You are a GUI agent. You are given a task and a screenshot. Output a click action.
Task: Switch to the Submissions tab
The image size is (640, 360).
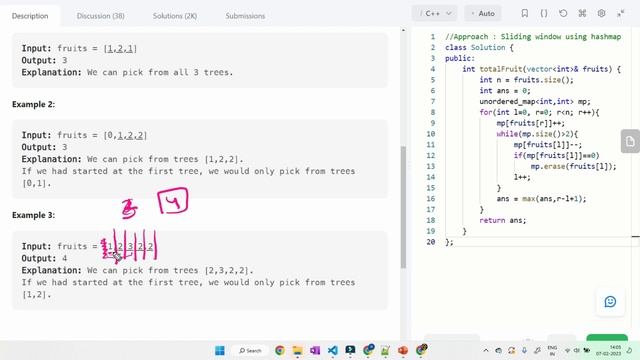pos(245,16)
